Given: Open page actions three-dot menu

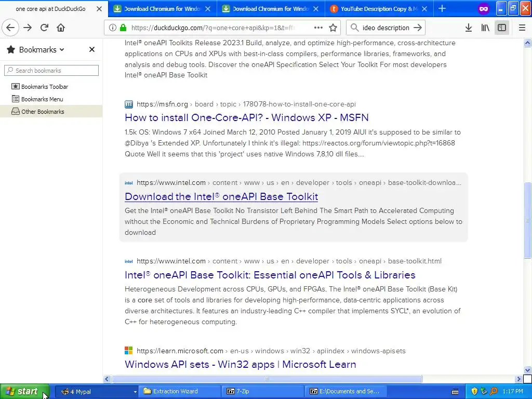Looking at the screenshot, I should (x=318, y=28).
